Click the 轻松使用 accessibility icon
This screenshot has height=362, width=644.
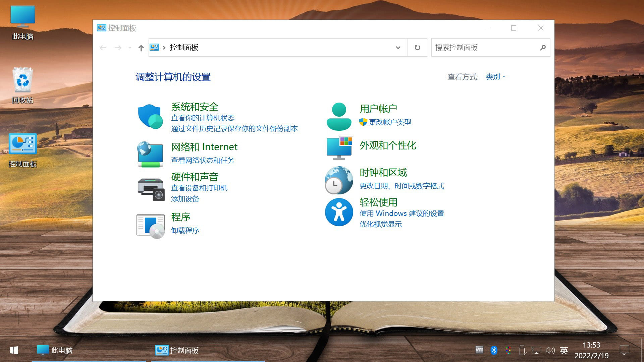339,212
